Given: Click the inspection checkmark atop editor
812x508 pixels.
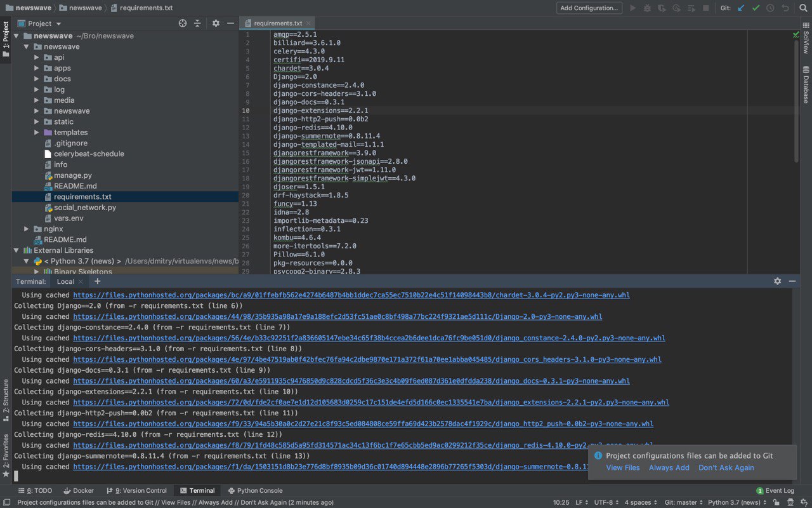Looking at the screenshot, I should pos(796,34).
